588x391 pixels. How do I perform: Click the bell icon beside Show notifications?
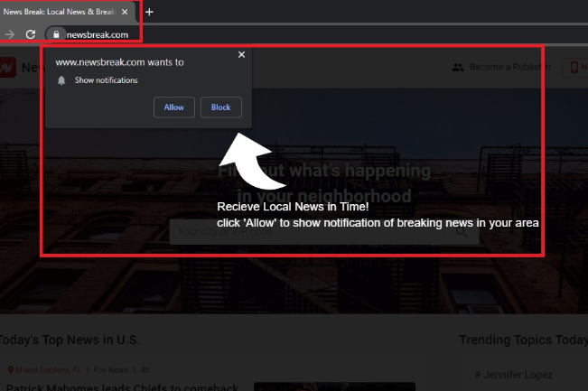click(61, 80)
